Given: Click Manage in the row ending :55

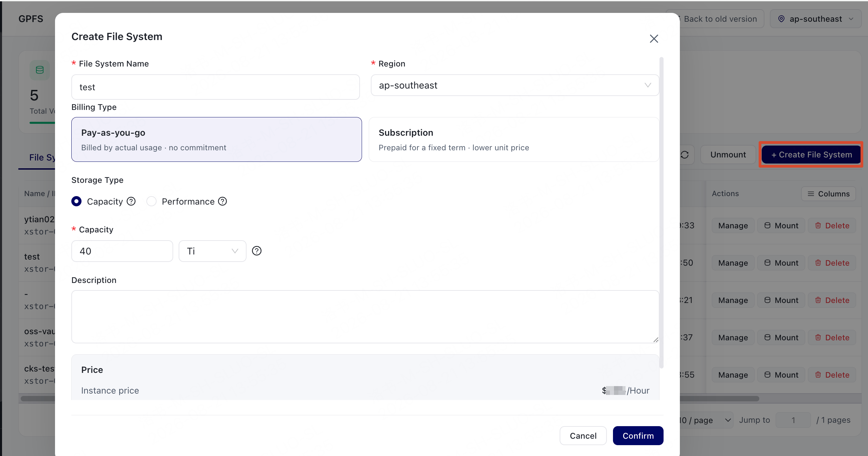Looking at the screenshot, I should [x=733, y=375].
